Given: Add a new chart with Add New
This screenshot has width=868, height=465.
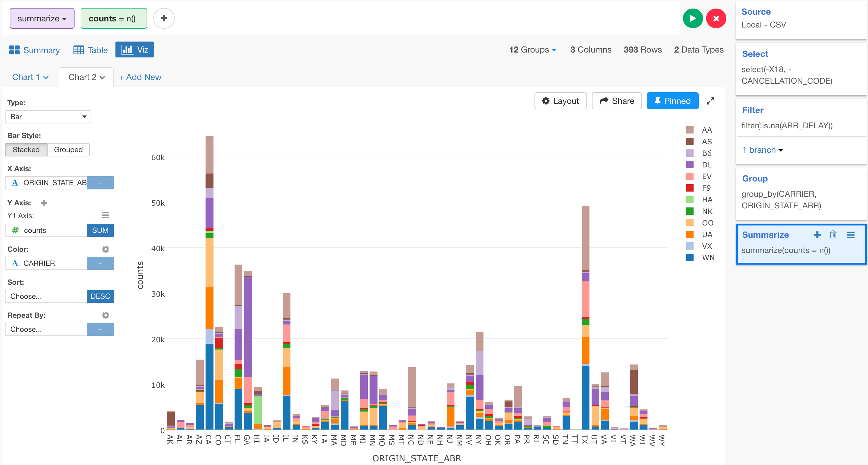Looking at the screenshot, I should [140, 77].
